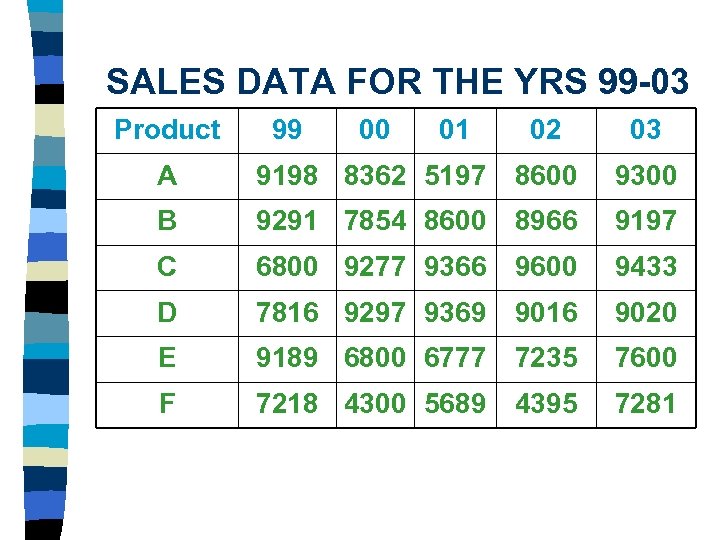Image resolution: width=720 pixels, height=540 pixels.
Task: Select the Product E row label
Action: pos(167,357)
